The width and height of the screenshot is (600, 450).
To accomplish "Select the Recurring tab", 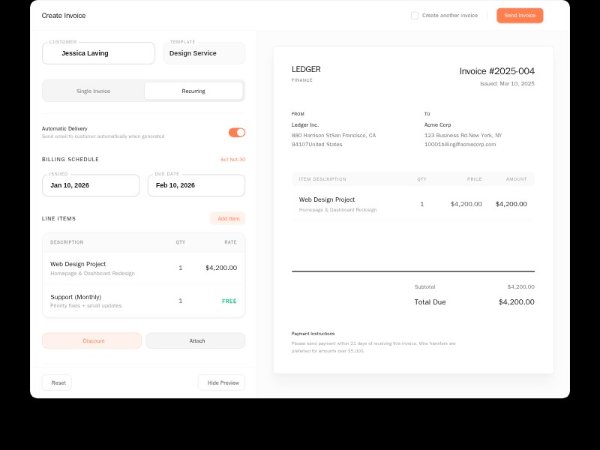I will pos(193,91).
